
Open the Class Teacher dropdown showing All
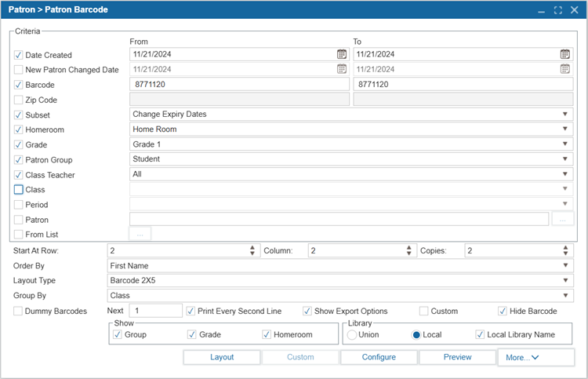click(x=351, y=174)
